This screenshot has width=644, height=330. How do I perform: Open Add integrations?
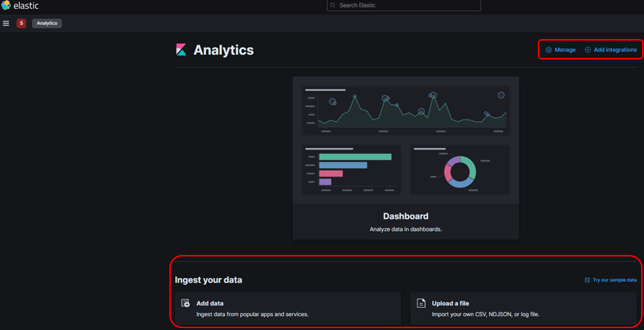point(615,49)
